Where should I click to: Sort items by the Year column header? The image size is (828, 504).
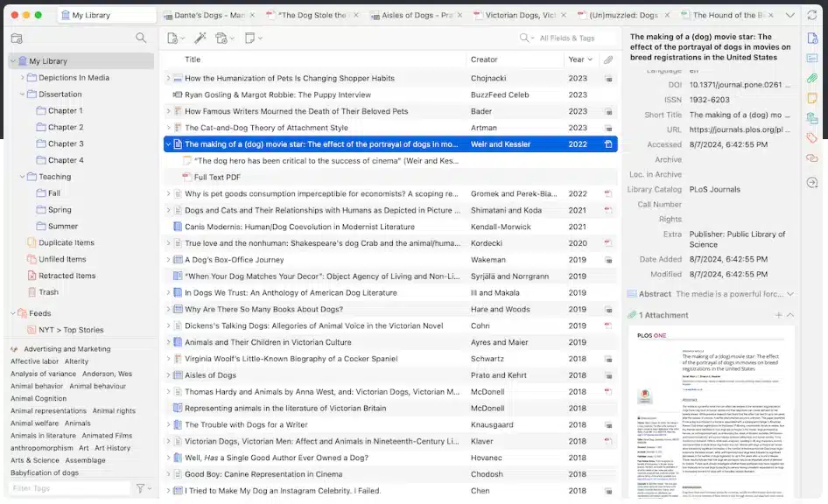579,59
